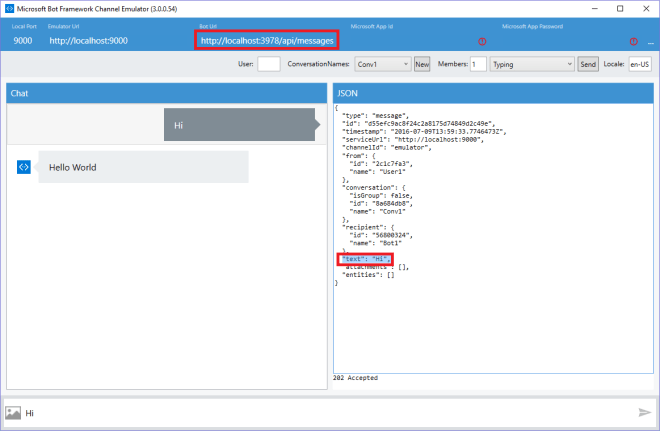Click the Microsoft App Id warning icon

pos(481,41)
